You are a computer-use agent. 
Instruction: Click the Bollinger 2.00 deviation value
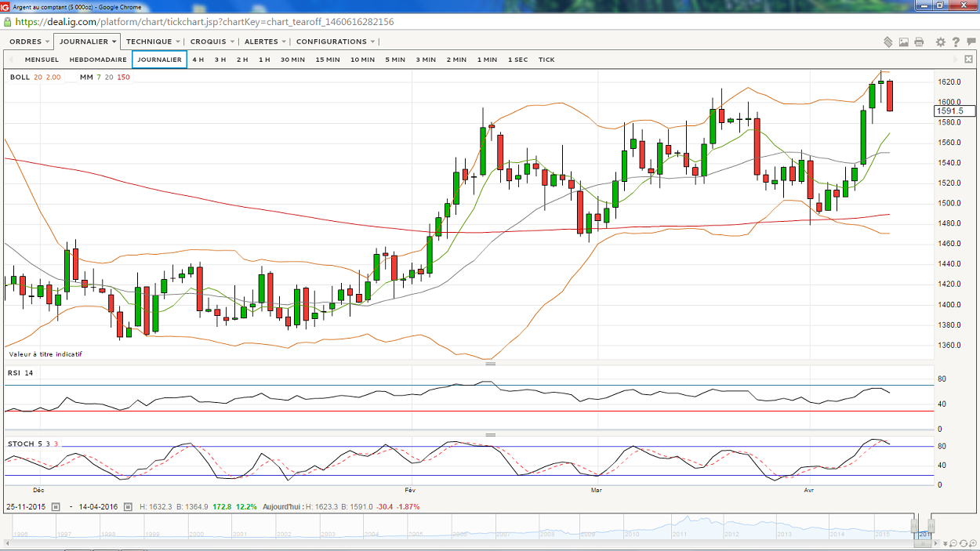pos(53,78)
